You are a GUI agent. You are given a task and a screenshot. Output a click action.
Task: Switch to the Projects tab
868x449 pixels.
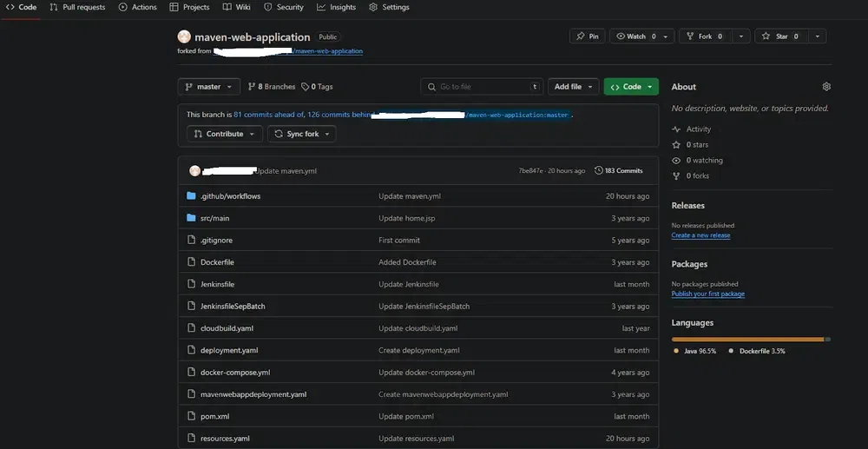pos(190,7)
